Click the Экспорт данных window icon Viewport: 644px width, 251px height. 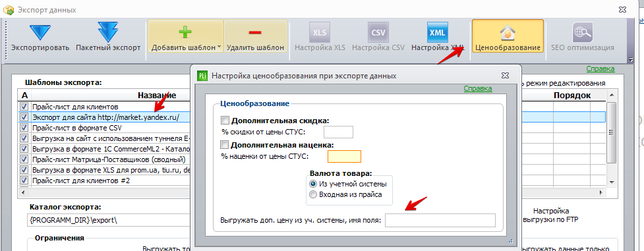coord(8,9)
